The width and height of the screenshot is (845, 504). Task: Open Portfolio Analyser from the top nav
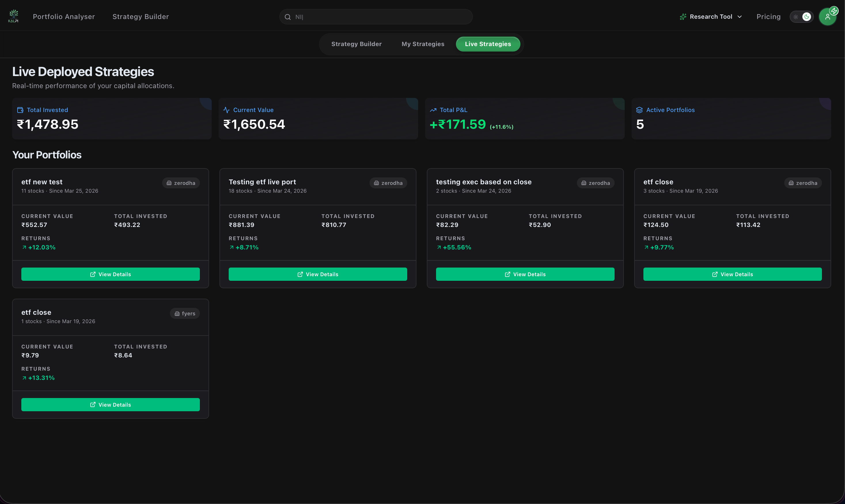coord(64,17)
